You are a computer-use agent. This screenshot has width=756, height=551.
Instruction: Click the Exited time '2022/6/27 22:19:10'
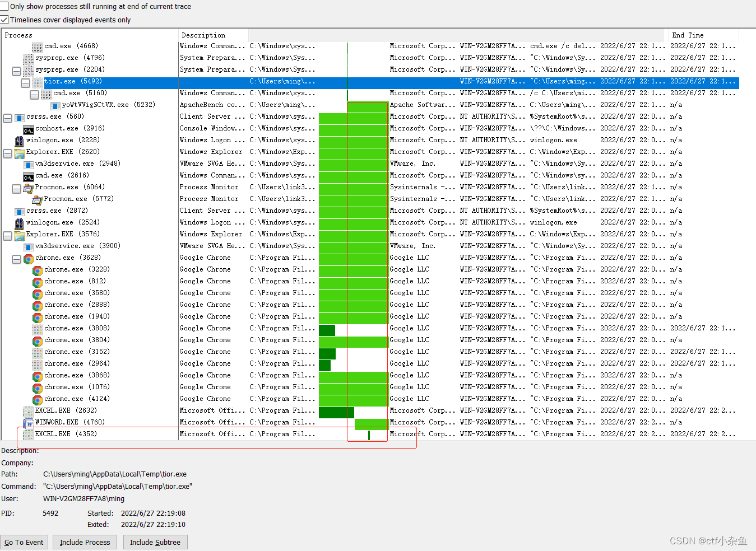(x=153, y=525)
